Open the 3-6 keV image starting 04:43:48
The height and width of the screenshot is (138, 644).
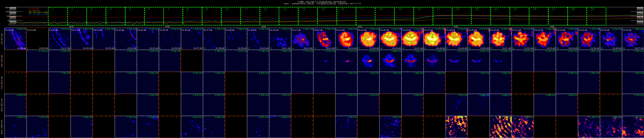(346, 39)
